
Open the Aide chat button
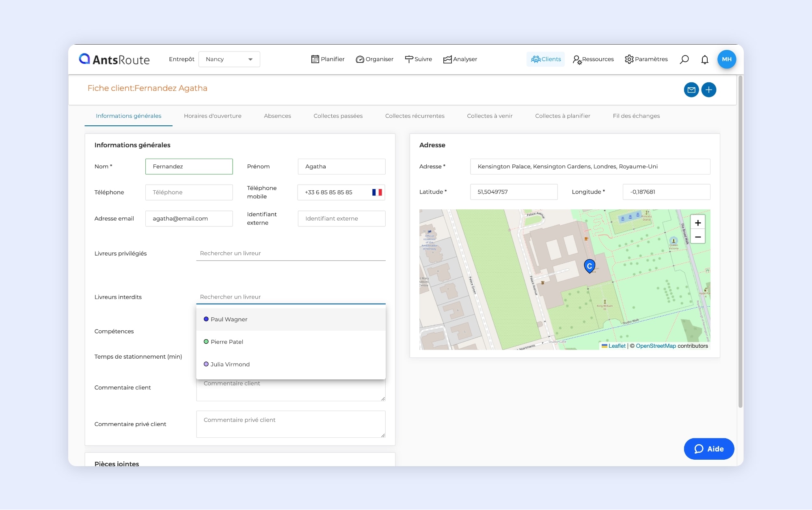(x=709, y=449)
